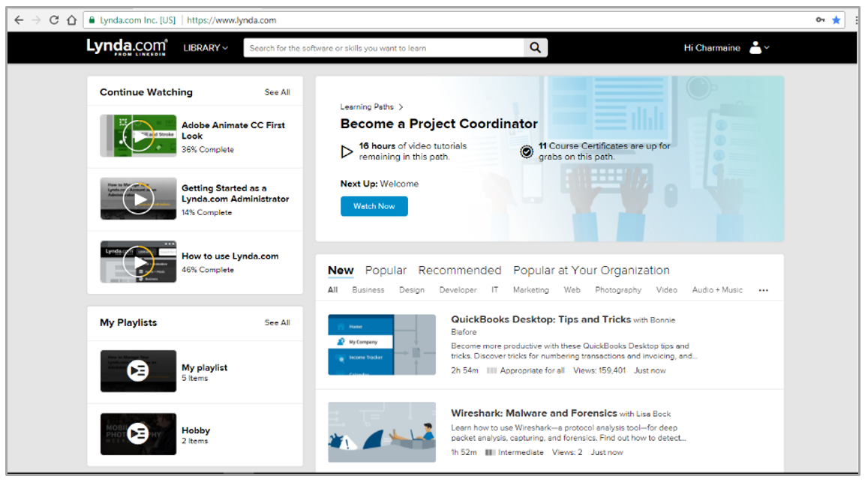
Task: Go back using the browser back arrow
Action: tap(19, 20)
